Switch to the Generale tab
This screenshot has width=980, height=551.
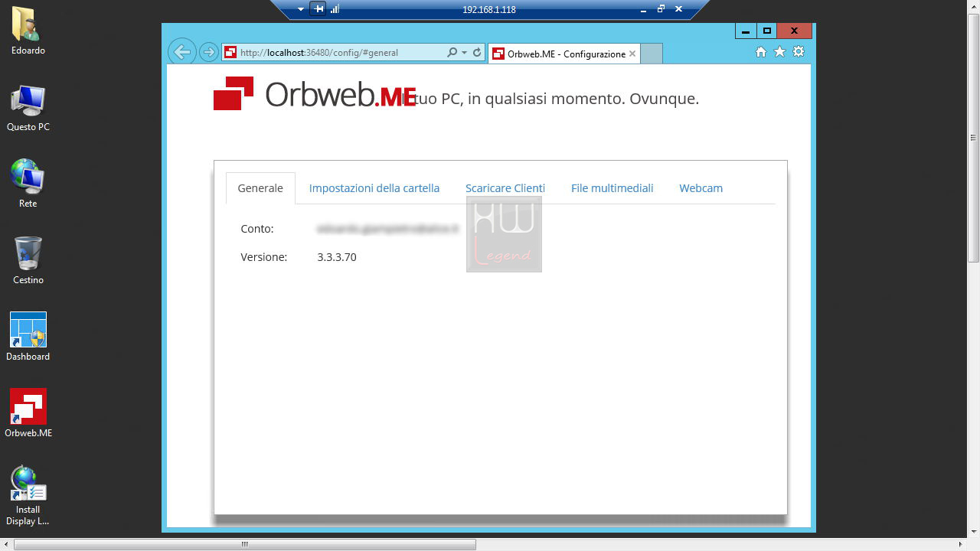pos(260,188)
